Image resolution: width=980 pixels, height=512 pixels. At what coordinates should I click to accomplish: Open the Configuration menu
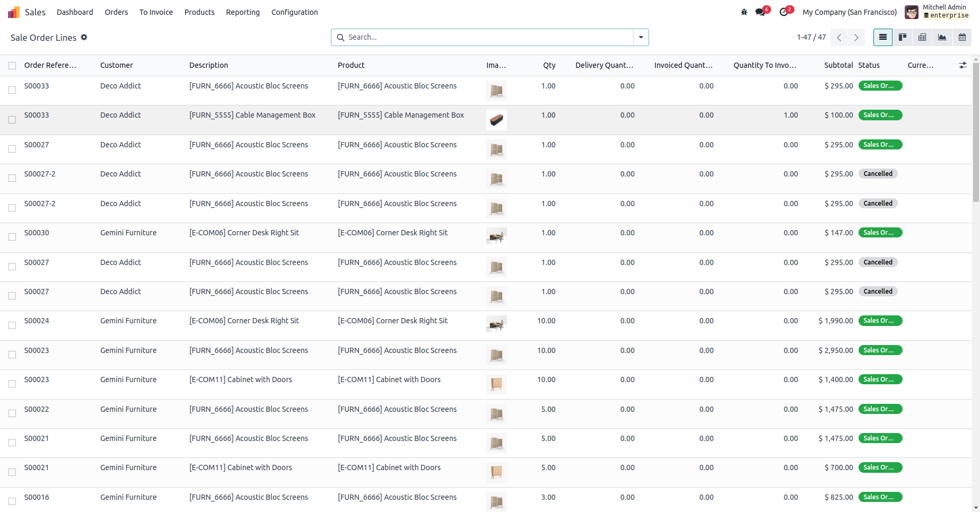[294, 12]
